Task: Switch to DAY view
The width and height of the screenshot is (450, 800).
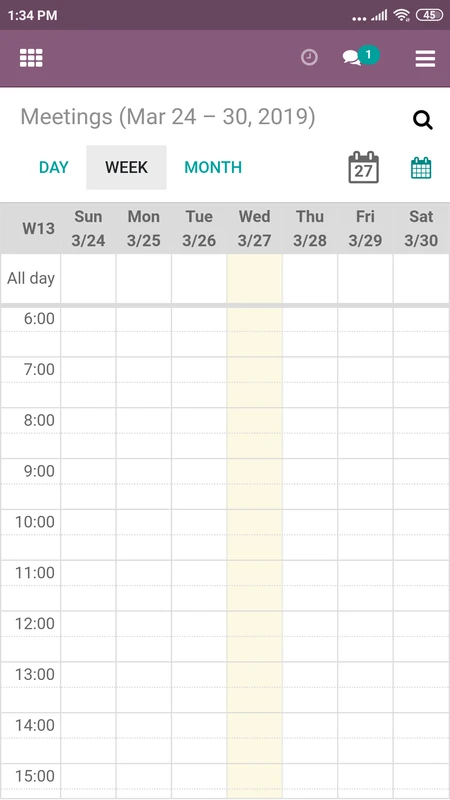Action: (x=54, y=167)
